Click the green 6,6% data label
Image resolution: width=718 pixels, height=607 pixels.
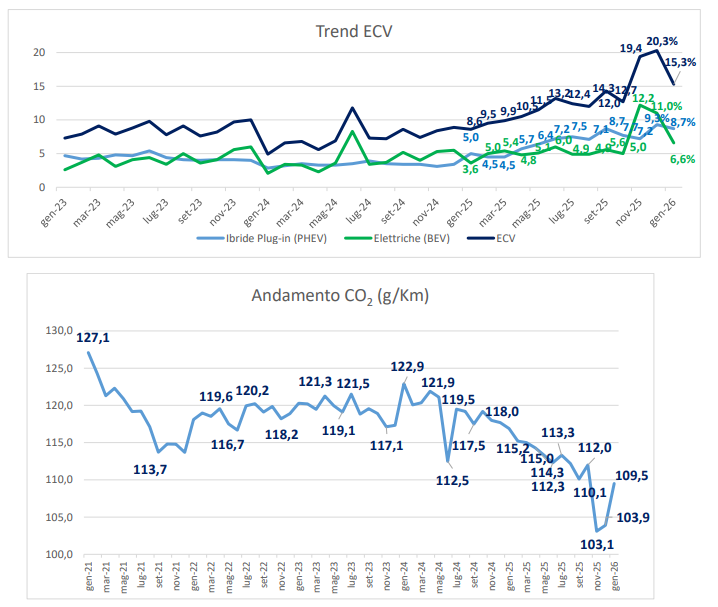tap(683, 159)
